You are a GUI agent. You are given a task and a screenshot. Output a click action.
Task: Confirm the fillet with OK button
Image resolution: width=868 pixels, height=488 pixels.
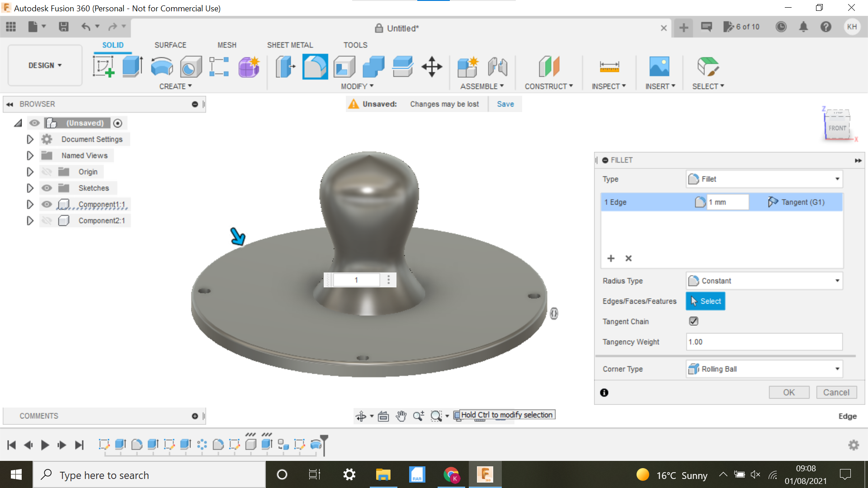coord(789,392)
